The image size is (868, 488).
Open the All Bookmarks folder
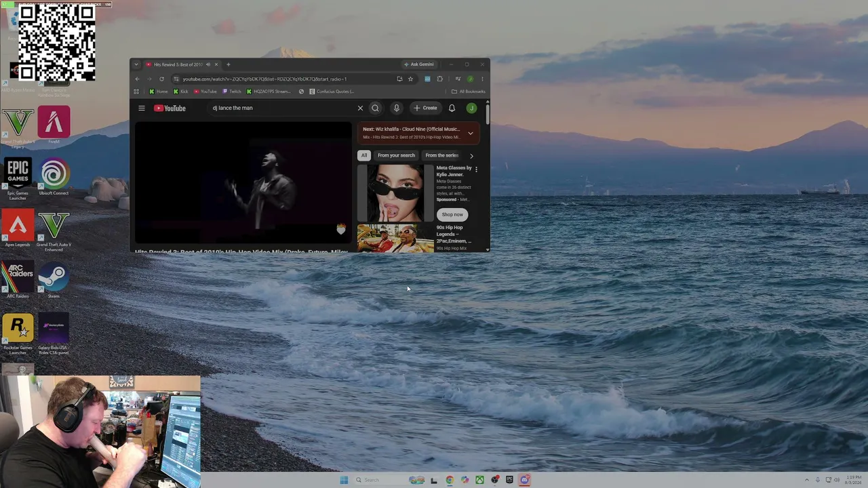click(469, 91)
